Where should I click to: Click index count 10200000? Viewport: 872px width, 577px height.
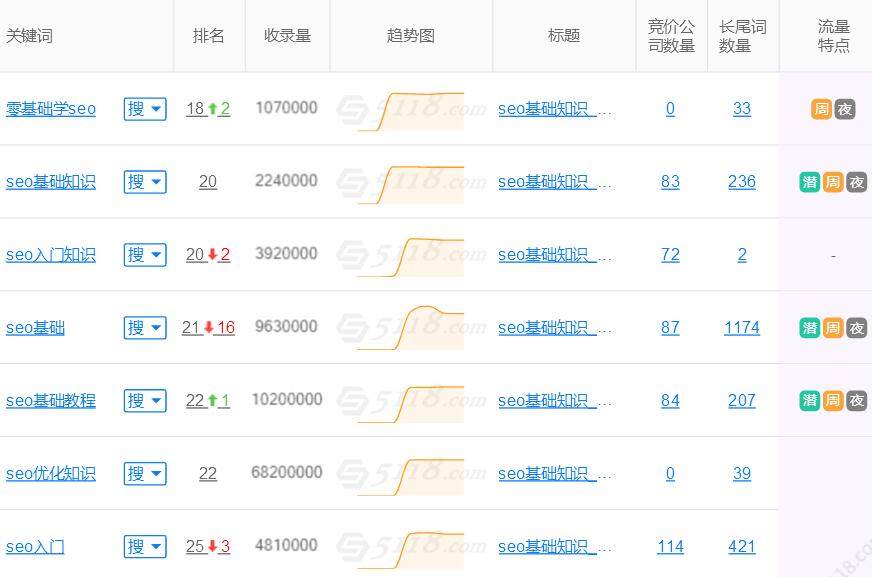[287, 399]
